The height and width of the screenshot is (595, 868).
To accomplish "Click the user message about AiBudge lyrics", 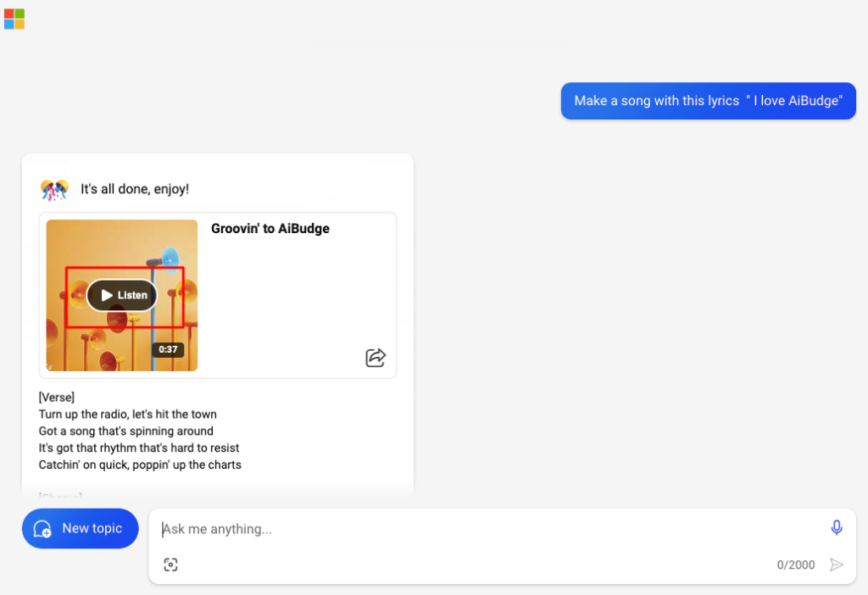I will (x=708, y=101).
